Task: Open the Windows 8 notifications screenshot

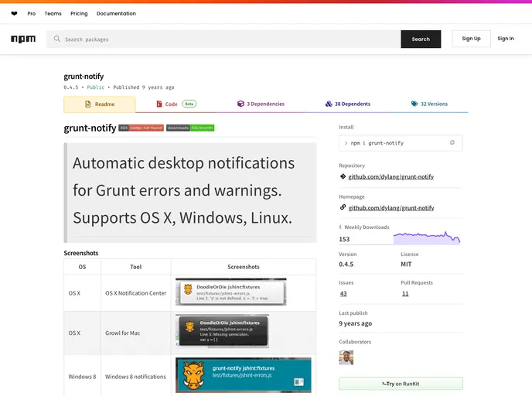Action: (244, 375)
